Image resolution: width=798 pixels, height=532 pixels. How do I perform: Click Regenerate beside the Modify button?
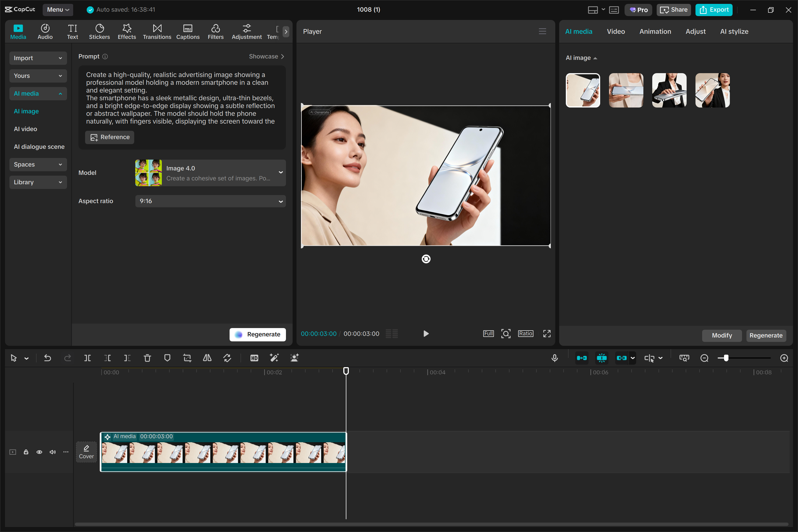[x=766, y=336]
